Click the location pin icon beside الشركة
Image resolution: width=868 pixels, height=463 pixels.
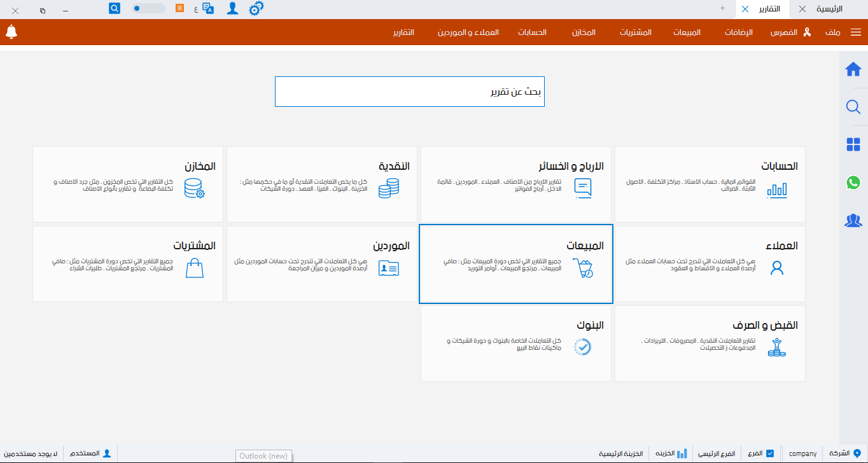857,454
